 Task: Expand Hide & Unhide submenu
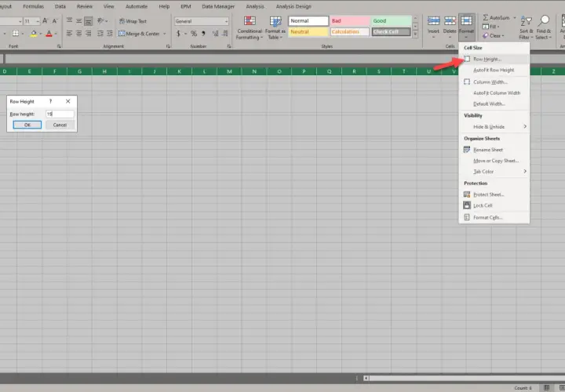(x=494, y=127)
